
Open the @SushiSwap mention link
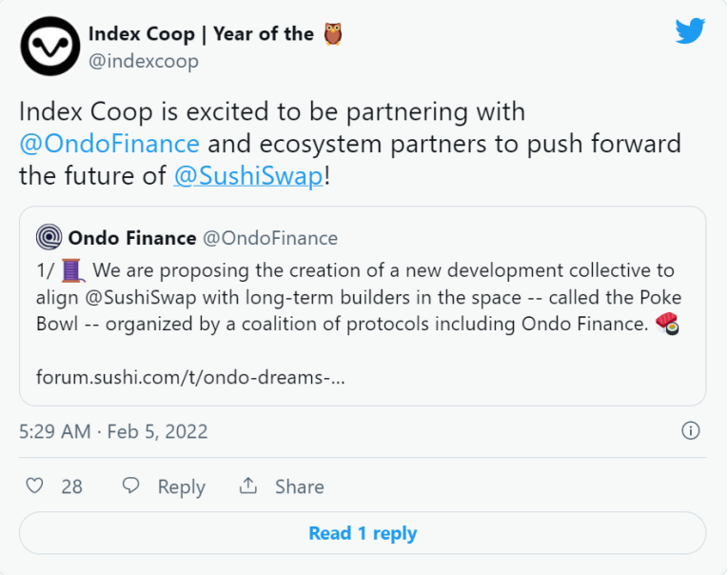248,176
